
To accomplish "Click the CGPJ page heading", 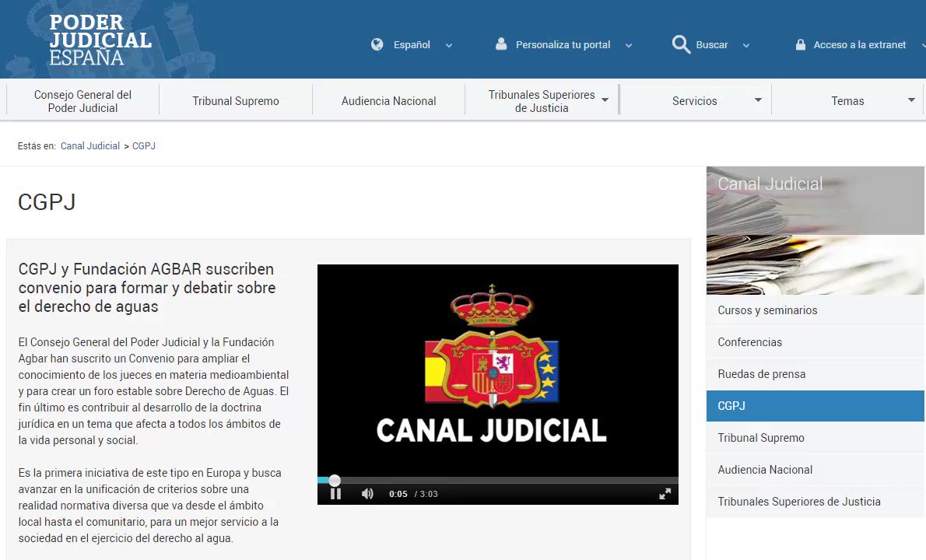I will [x=47, y=201].
